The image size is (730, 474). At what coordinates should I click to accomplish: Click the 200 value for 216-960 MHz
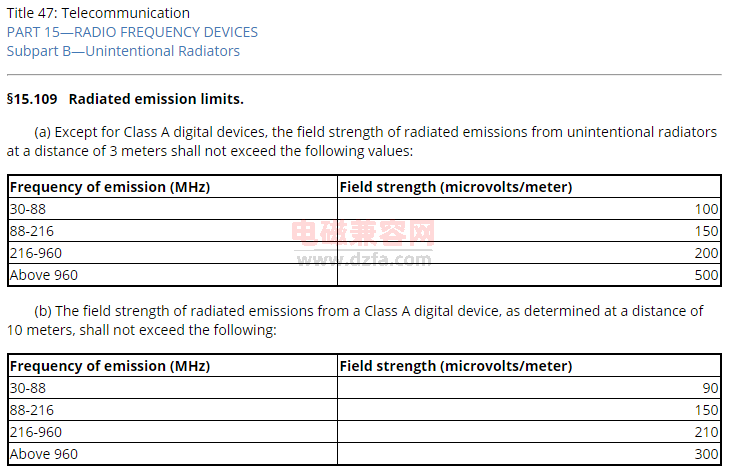(x=706, y=253)
